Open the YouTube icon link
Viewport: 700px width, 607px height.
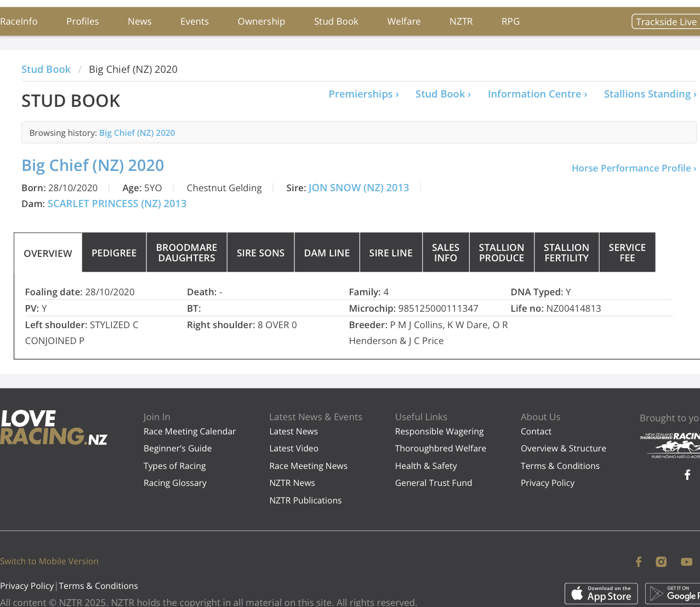click(x=686, y=562)
